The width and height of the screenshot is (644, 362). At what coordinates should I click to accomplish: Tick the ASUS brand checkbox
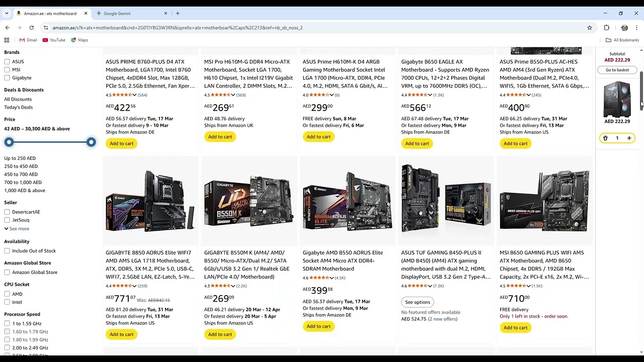(7, 62)
